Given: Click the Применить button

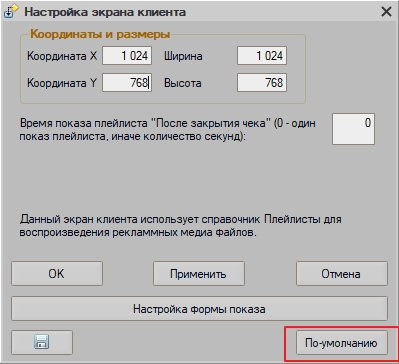Looking at the screenshot, I should (x=199, y=274).
